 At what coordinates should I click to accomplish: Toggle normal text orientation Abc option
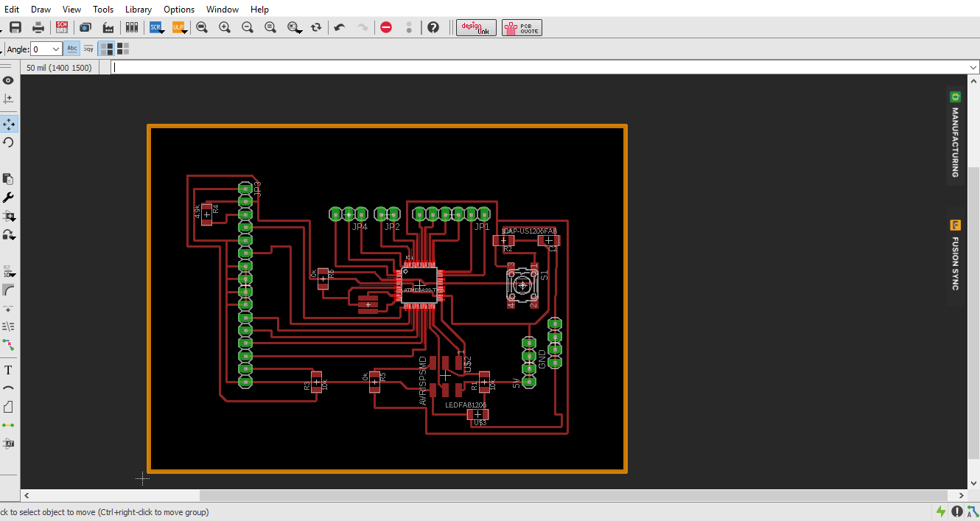[x=72, y=49]
